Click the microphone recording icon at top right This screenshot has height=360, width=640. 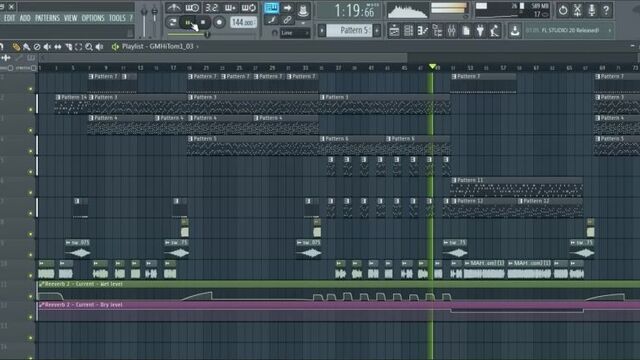(592, 10)
